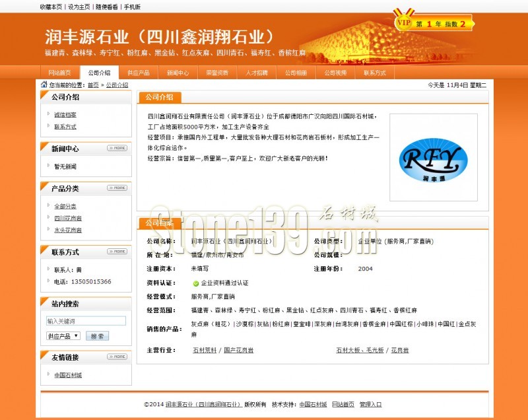Open the 供应产品 dropdown under 站内搜索
528x420 pixels.
(65, 334)
